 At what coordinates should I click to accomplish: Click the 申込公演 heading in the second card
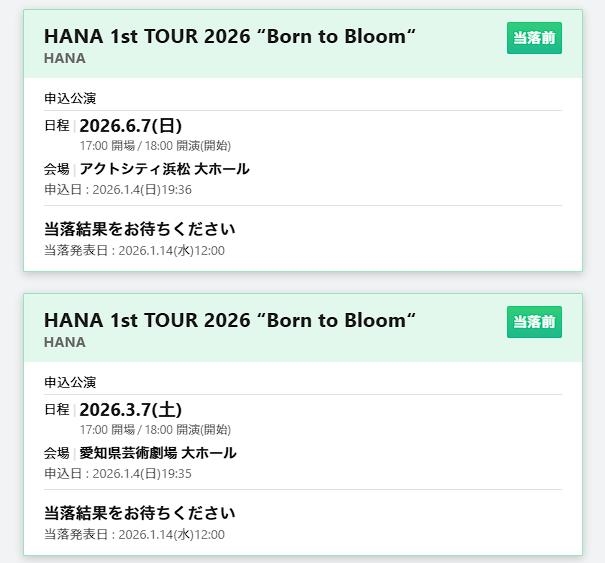click(x=70, y=382)
